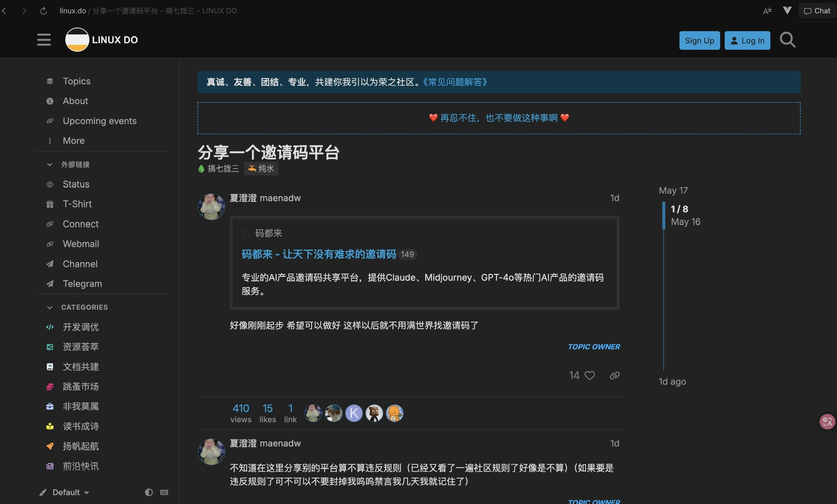Open the 码都来 invitation code link

[x=318, y=254]
